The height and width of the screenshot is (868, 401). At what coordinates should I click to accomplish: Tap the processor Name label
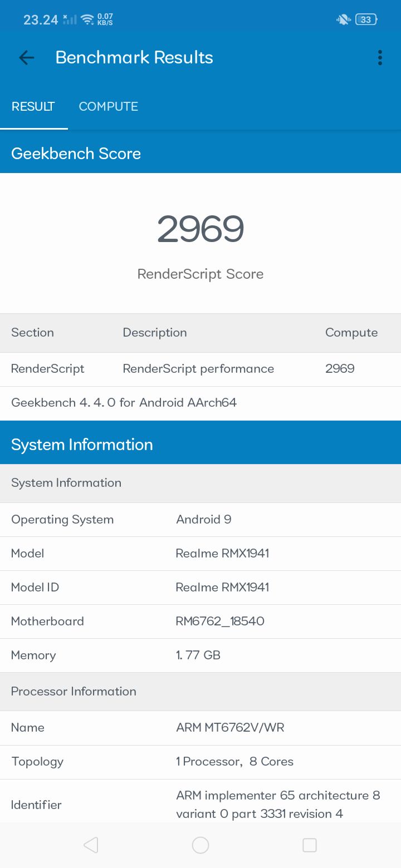click(x=28, y=728)
